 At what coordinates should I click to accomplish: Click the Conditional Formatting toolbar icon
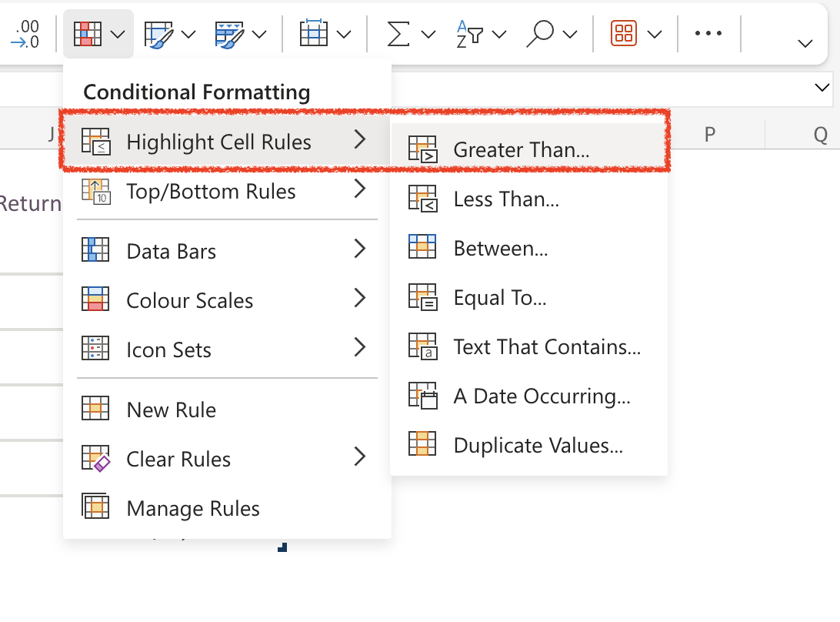point(87,34)
